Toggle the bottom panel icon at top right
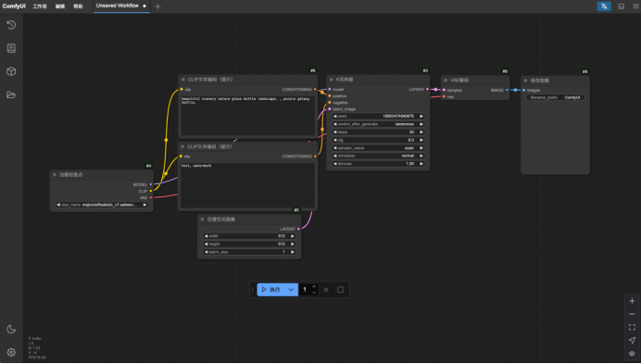The height and width of the screenshot is (364, 641). (621, 6)
